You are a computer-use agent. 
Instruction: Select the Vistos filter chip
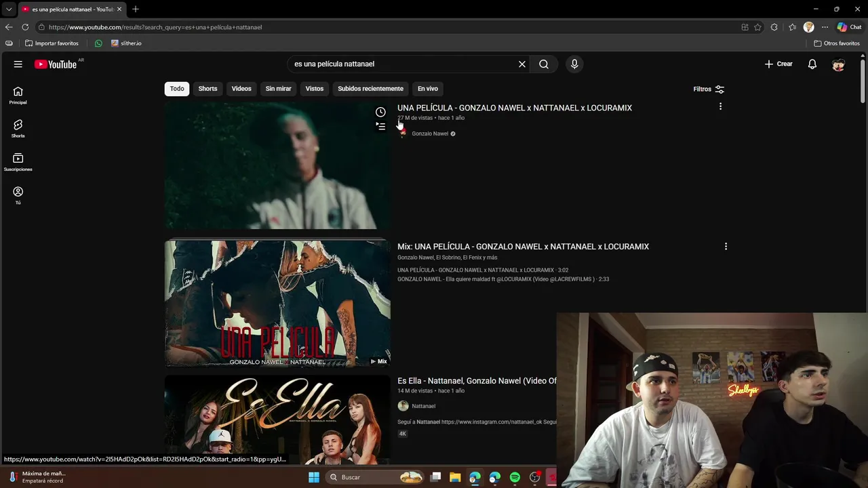(x=315, y=89)
